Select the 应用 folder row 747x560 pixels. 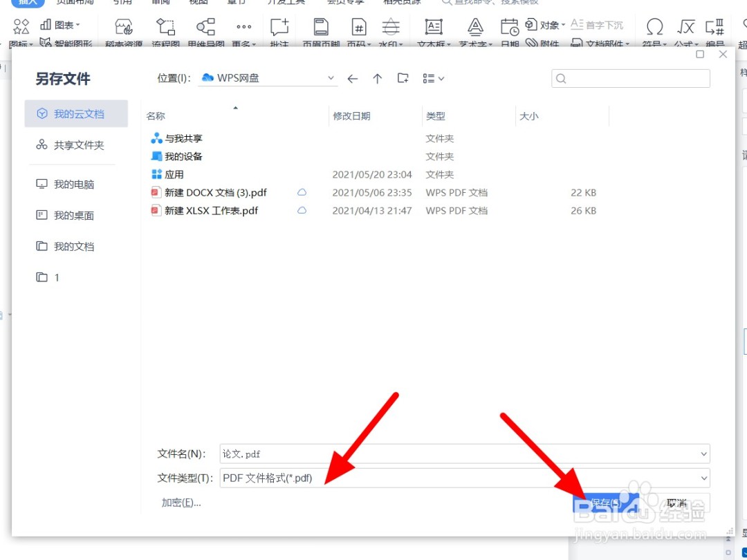click(374, 174)
